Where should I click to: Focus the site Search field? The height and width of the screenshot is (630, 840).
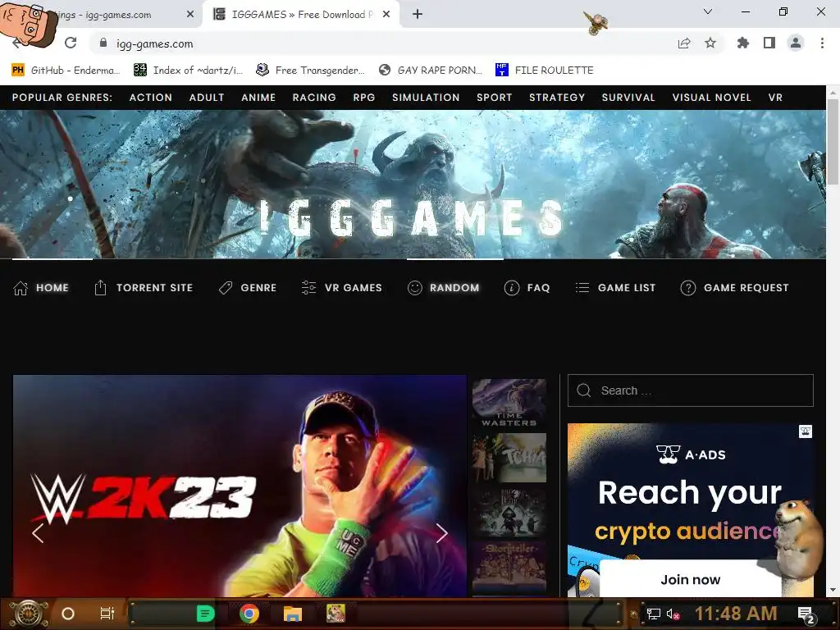pos(691,390)
